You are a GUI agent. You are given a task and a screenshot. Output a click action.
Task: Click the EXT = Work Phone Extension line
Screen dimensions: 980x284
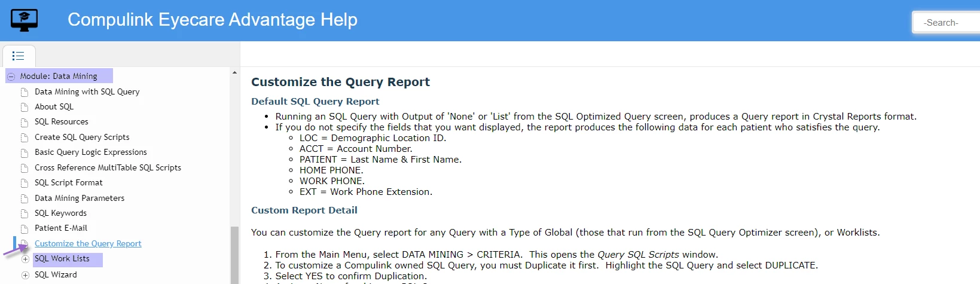366,192
